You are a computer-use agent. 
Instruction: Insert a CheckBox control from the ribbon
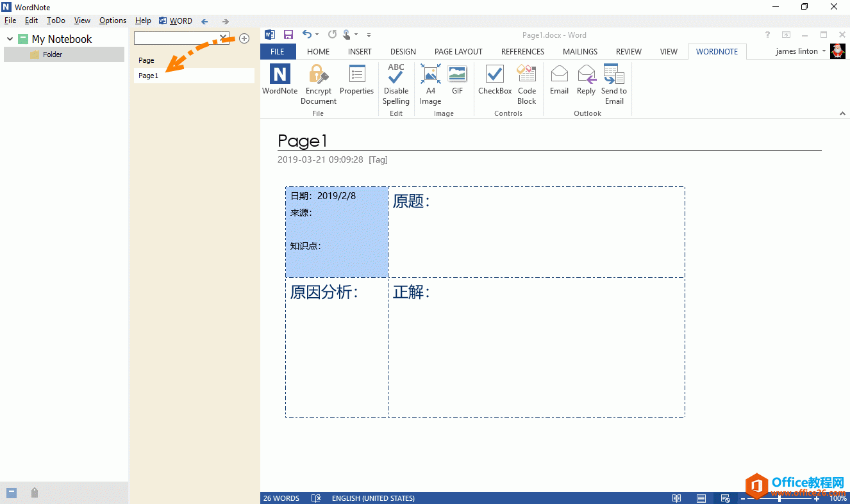495,75
